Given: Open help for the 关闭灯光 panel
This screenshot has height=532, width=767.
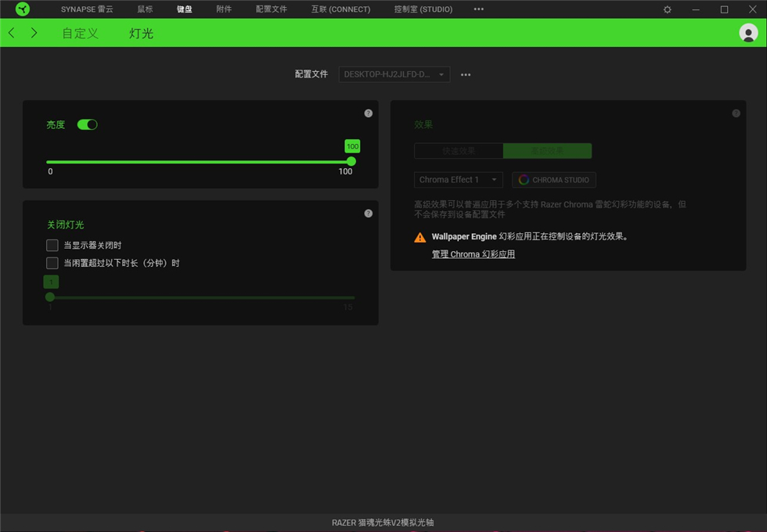Looking at the screenshot, I should (x=369, y=214).
